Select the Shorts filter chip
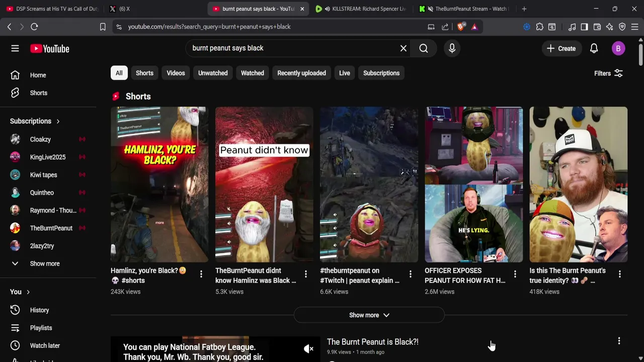This screenshot has width=644, height=362. tap(144, 73)
